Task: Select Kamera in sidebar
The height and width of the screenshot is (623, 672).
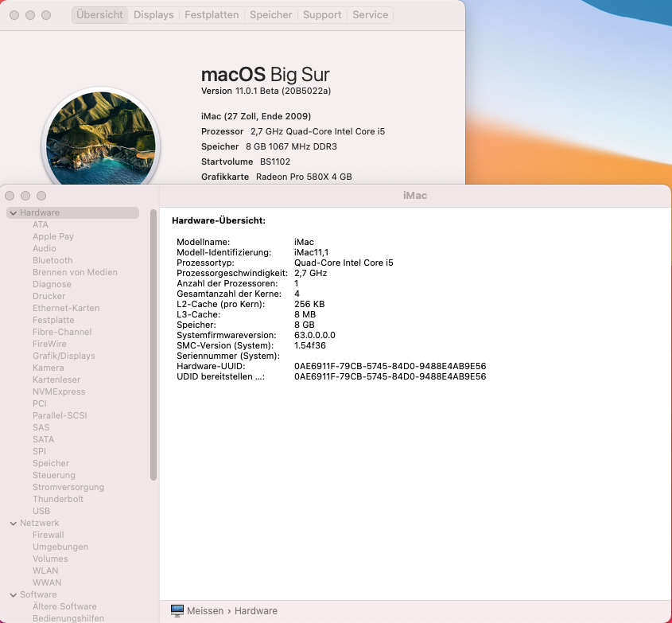Action: [48, 368]
